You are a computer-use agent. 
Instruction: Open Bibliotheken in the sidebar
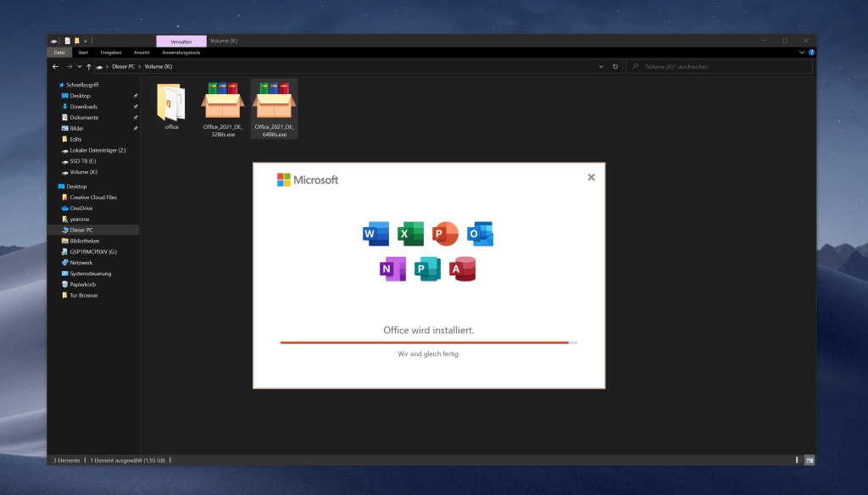click(84, 241)
